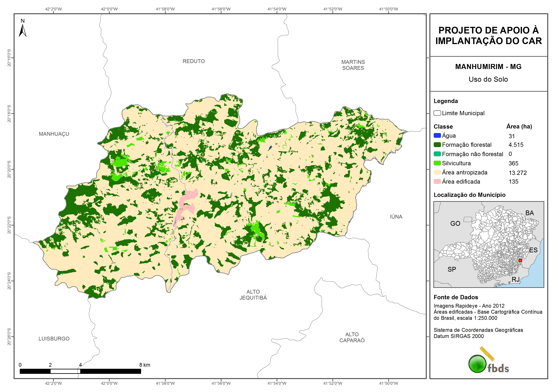555x392 pixels.
Task: Click the ALTO JEQUITIBÁ map label
Action: coord(253,295)
